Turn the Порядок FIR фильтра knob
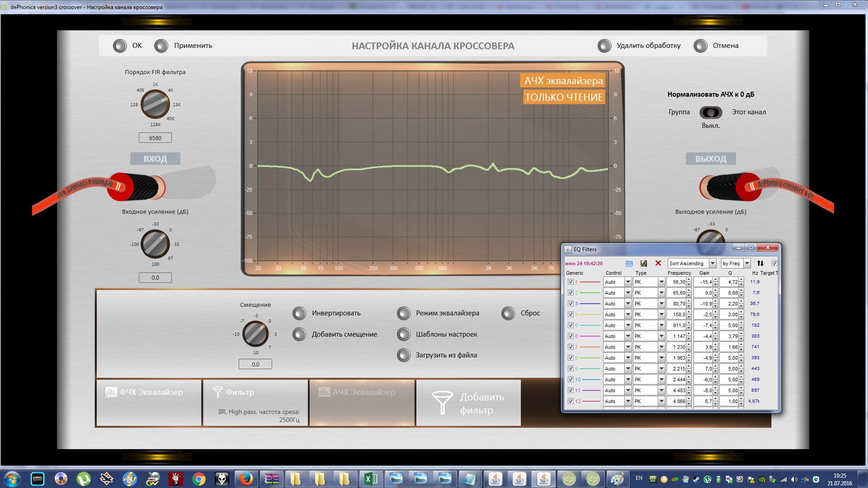This screenshot has height=488, width=868. pos(155,104)
